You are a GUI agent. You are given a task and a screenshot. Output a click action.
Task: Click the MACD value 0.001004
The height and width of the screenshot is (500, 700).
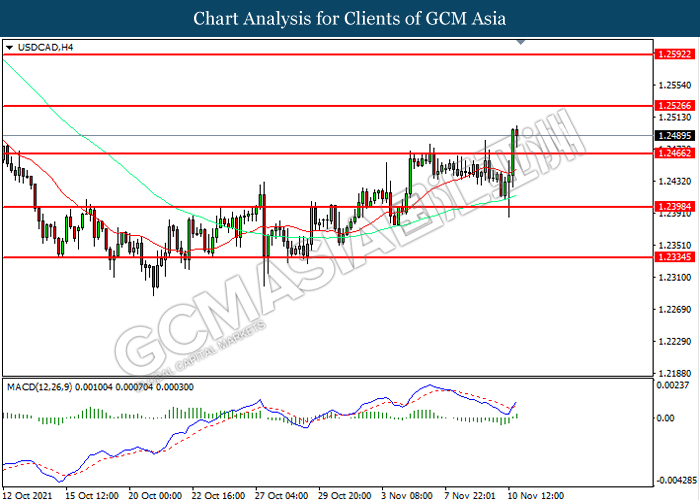[x=94, y=387]
